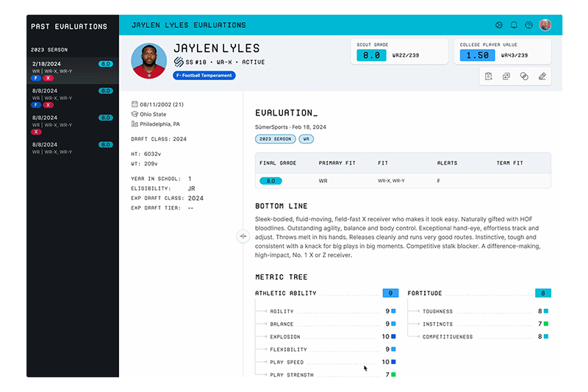This screenshot has width=588, height=392.
Task: Expand the Agility metric node
Action: tap(265, 311)
